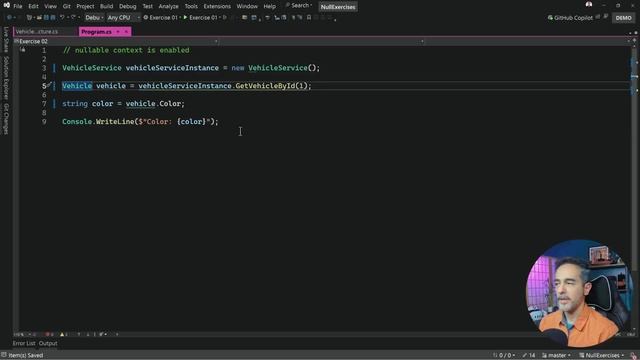The height and width of the screenshot is (360, 640).
Task: Open the Debug menu
Action: coord(127,6)
